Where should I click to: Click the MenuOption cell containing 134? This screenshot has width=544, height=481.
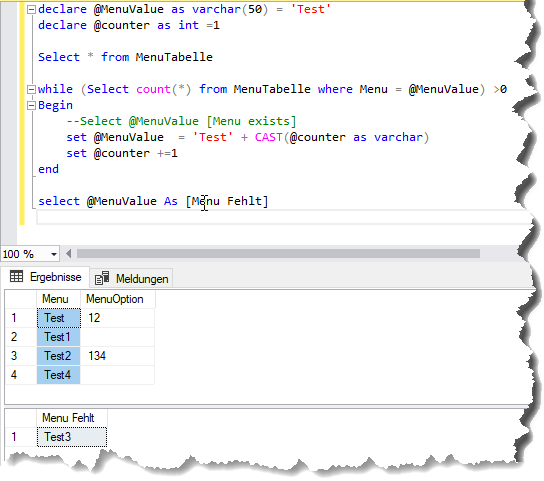(x=117, y=356)
